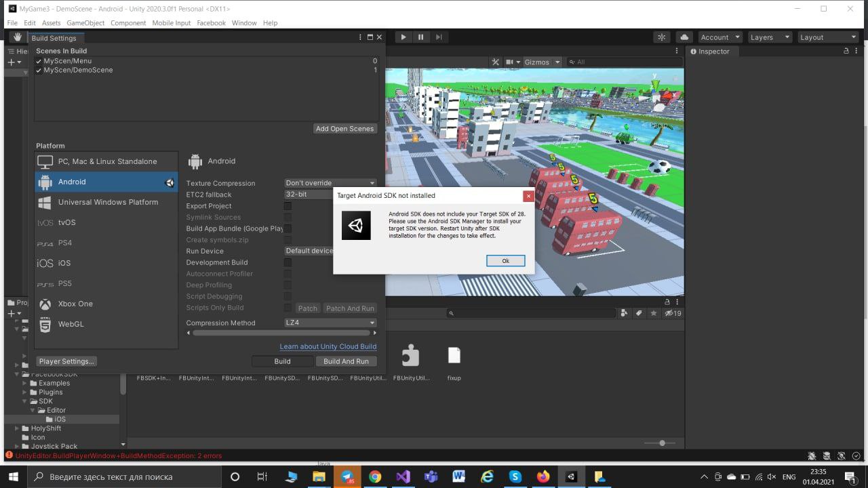This screenshot has height=488, width=868.
Task: Open the Account dropdown
Action: coord(719,37)
